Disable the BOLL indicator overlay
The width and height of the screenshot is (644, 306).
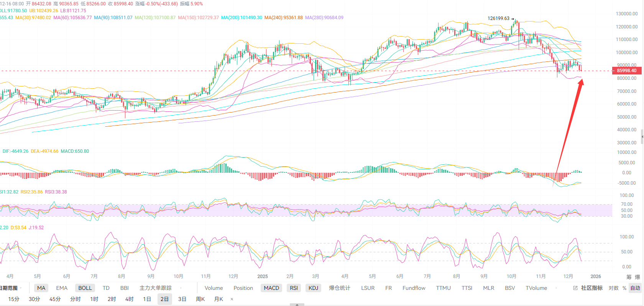(x=85, y=288)
